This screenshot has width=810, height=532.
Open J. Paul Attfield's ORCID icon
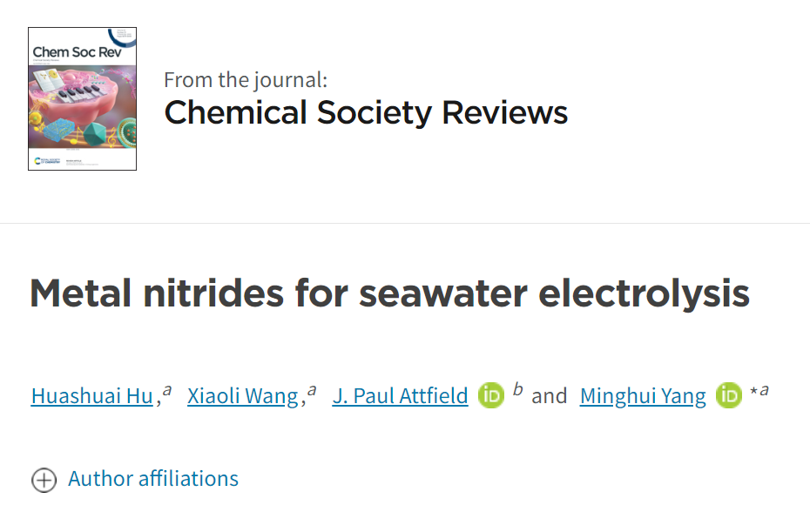coord(490,395)
